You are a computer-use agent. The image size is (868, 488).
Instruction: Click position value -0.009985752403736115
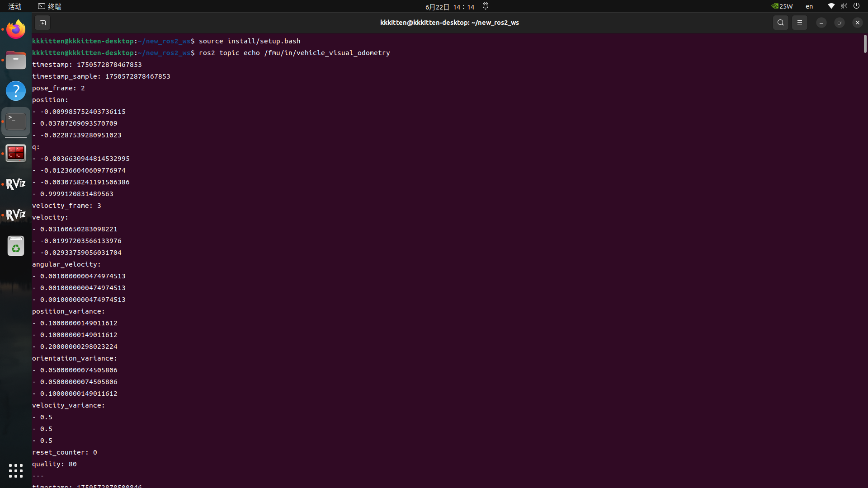click(83, 112)
